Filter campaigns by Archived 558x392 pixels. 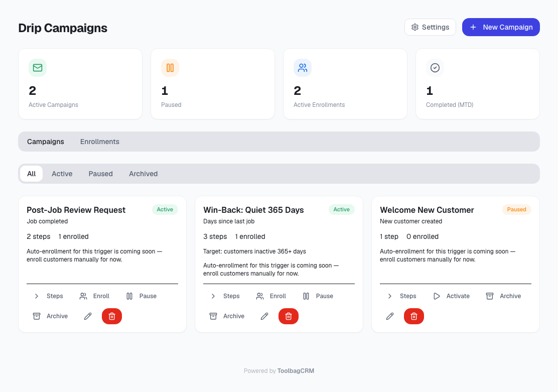coord(143,174)
